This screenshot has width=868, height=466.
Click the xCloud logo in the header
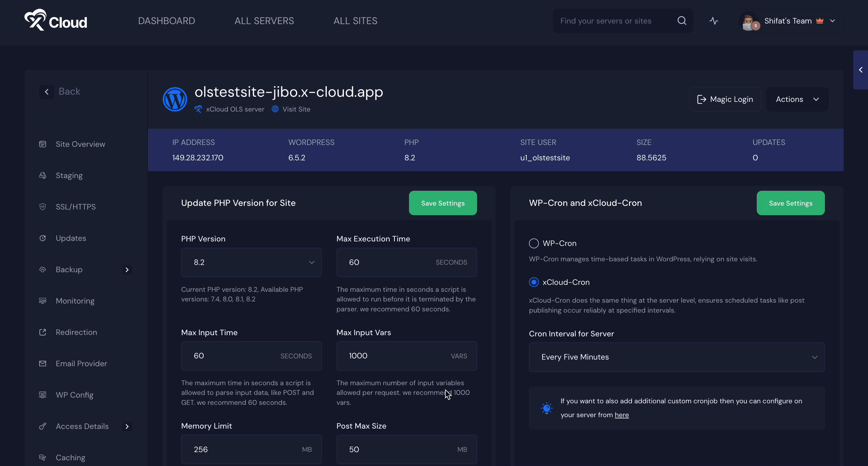[55, 20]
